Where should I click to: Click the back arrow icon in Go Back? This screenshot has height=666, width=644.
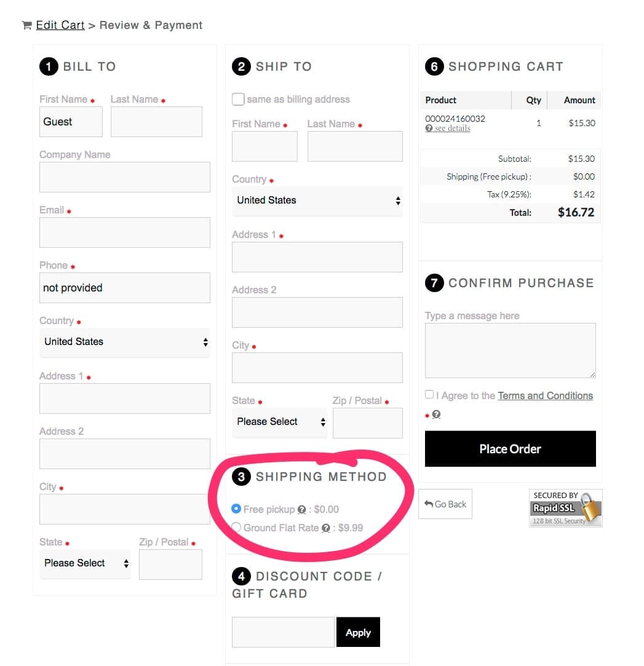429,504
